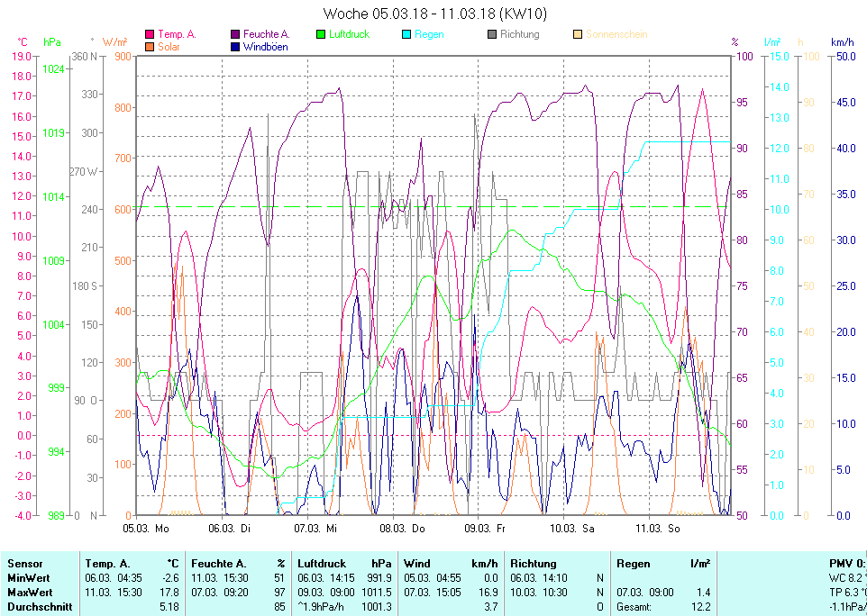Click the '19.0' temperature axis tick
Image resolution: width=867 pixels, height=616 pixels.
[21, 57]
